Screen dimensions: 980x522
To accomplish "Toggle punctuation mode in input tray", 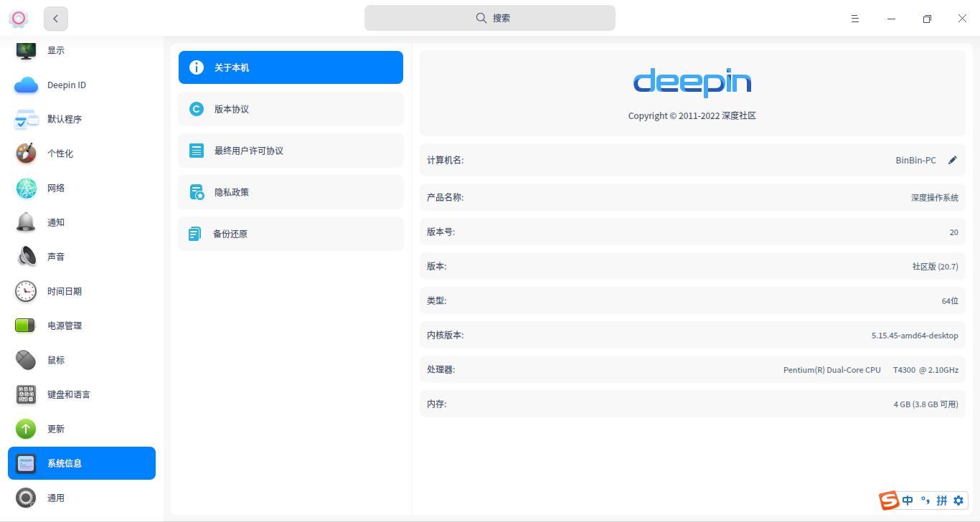I will click(925, 500).
